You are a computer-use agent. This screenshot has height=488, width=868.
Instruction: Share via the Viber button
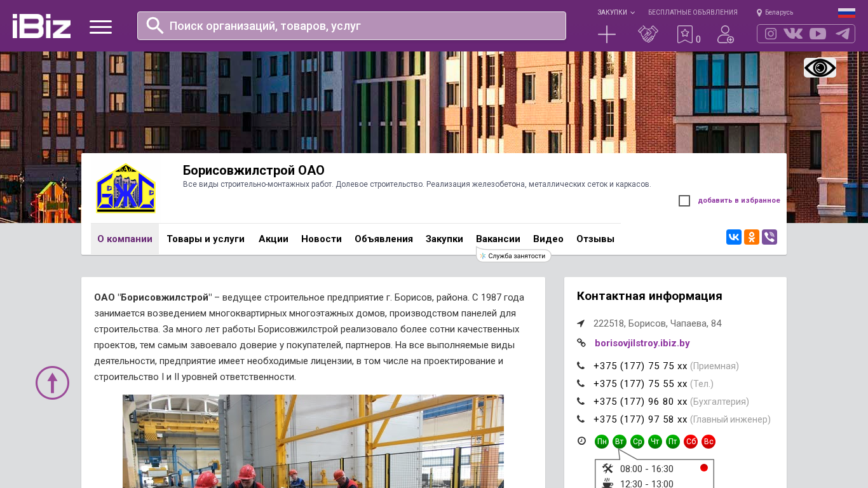pyautogui.click(x=770, y=237)
